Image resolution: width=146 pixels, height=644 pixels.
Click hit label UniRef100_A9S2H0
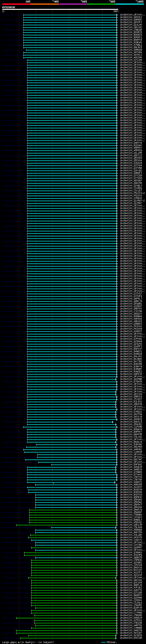(x=131, y=58)
